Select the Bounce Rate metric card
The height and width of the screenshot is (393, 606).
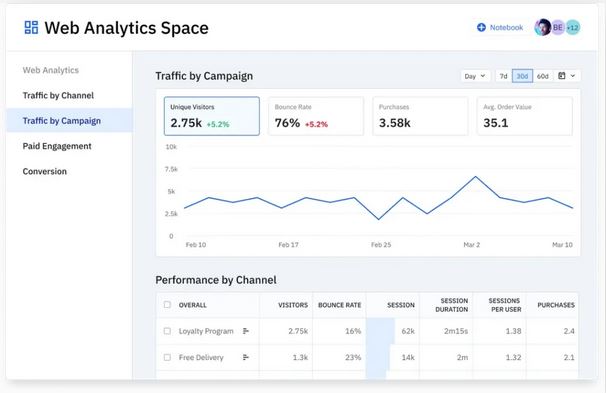[316, 116]
